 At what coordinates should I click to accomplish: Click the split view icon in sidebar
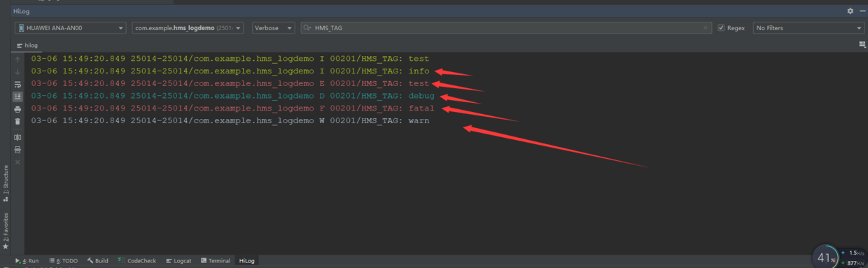click(17, 137)
